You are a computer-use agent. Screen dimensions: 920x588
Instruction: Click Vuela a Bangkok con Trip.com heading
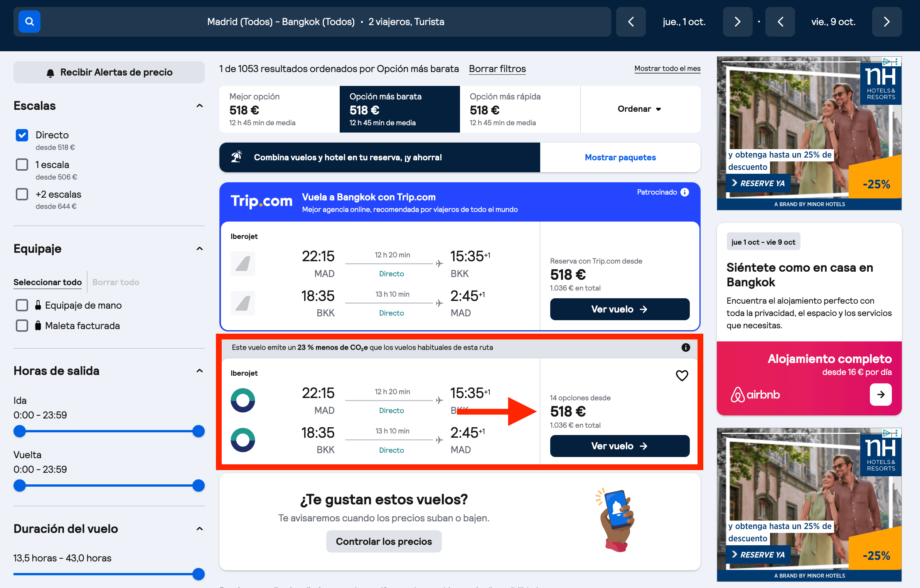coord(369,197)
